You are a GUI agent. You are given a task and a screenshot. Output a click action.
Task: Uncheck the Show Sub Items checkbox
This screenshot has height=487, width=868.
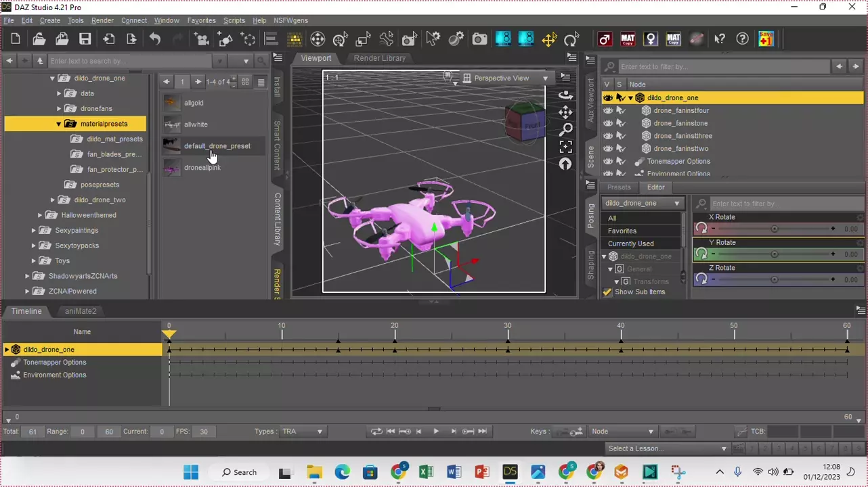point(607,292)
